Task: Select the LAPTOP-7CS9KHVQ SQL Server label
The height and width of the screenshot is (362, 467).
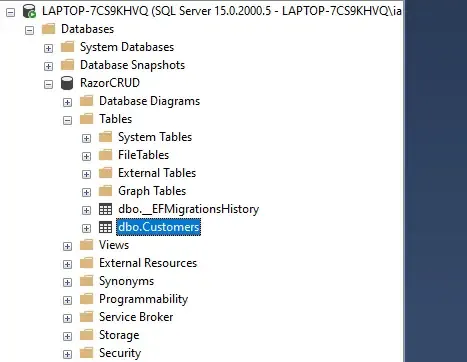Action: [x=222, y=11]
